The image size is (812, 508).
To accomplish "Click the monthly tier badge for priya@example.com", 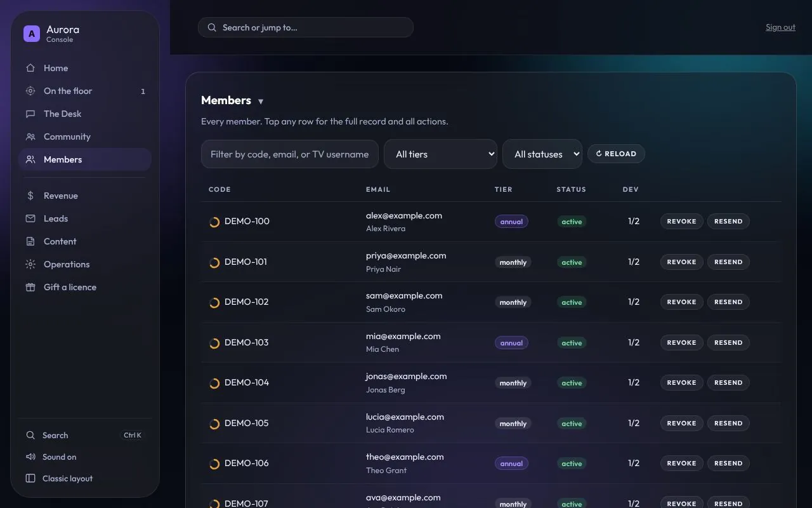I will coord(513,262).
